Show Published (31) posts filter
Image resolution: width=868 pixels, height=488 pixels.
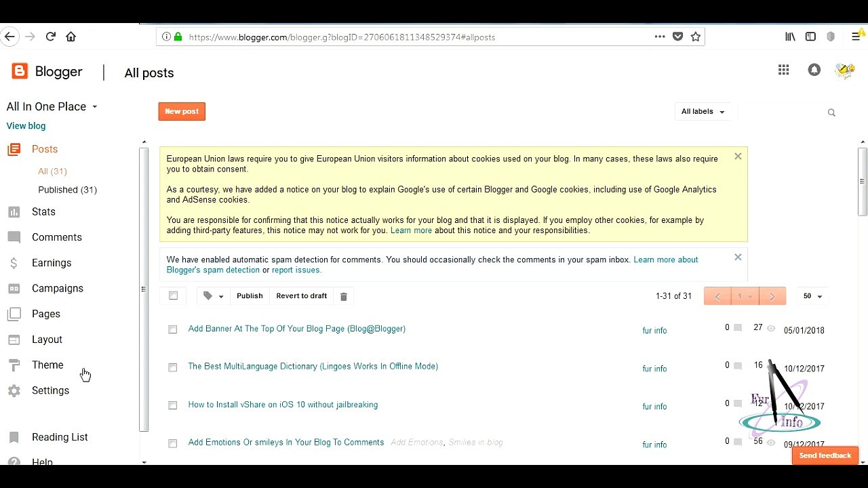(67, 190)
